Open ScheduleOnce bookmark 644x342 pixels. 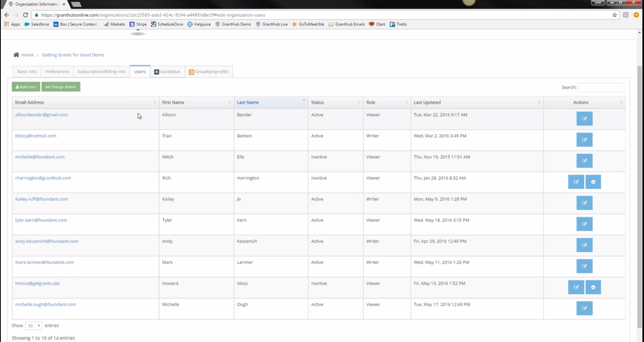tap(167, 24)
